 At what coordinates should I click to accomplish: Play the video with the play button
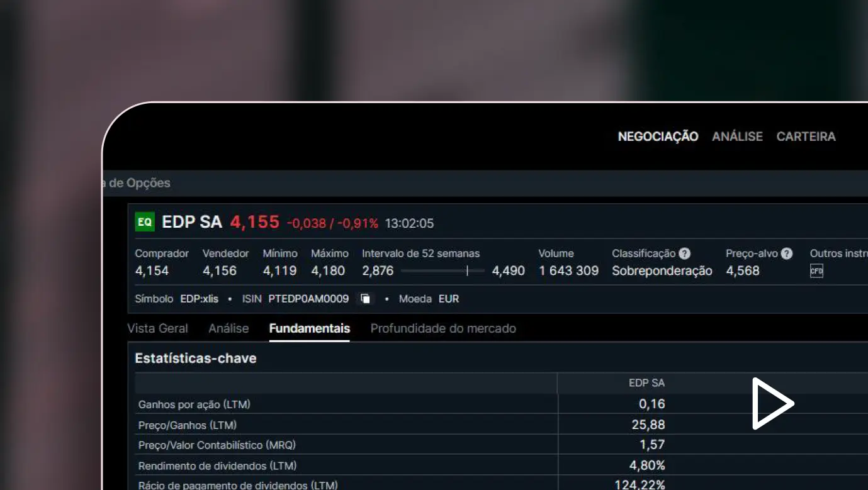coord(773,403)
